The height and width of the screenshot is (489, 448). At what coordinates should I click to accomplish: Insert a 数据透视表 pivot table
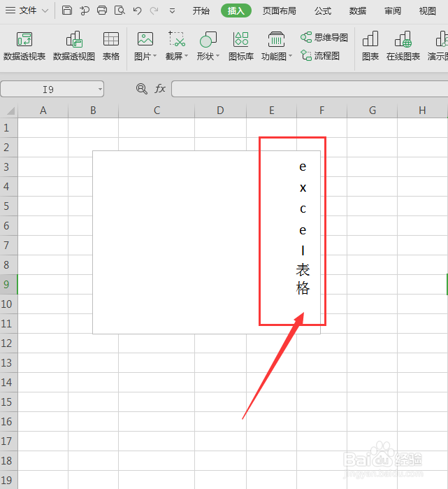click(24, 46)
